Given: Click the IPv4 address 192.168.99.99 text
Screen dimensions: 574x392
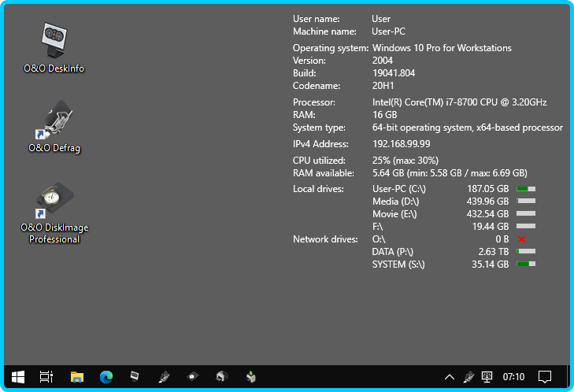Looking at the screenshot, I should click(401, 144).
